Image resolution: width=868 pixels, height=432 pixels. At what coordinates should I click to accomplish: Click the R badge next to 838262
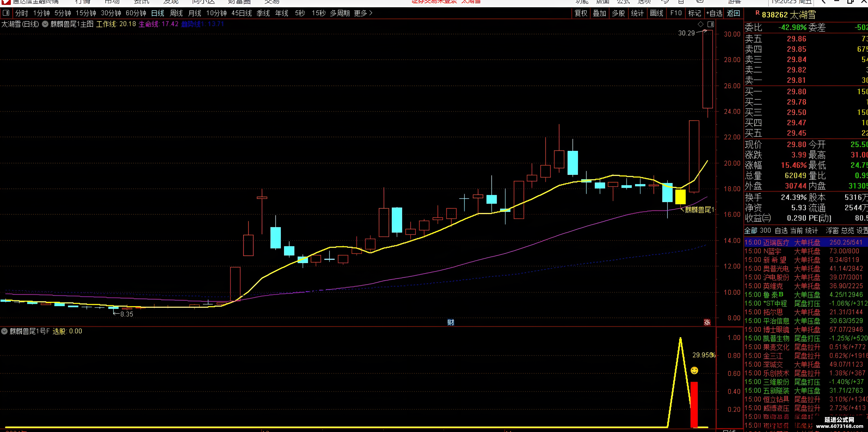(758, 13)
